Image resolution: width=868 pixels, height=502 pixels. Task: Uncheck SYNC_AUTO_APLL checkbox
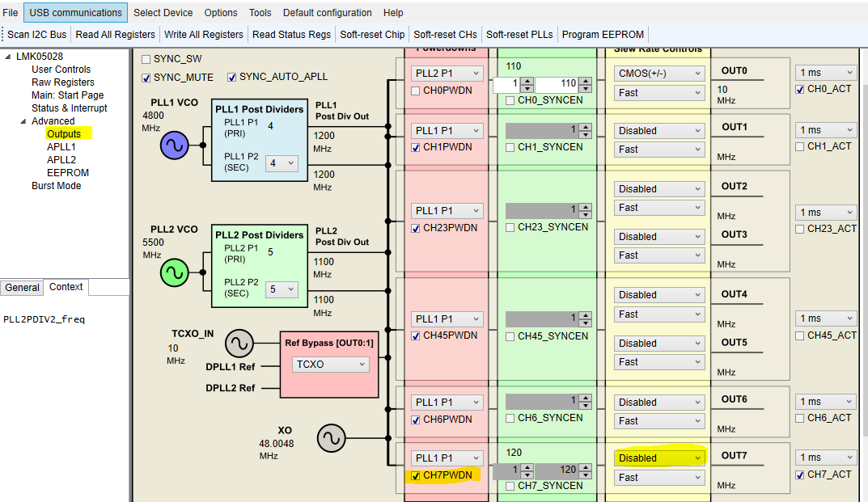(232, 78)
